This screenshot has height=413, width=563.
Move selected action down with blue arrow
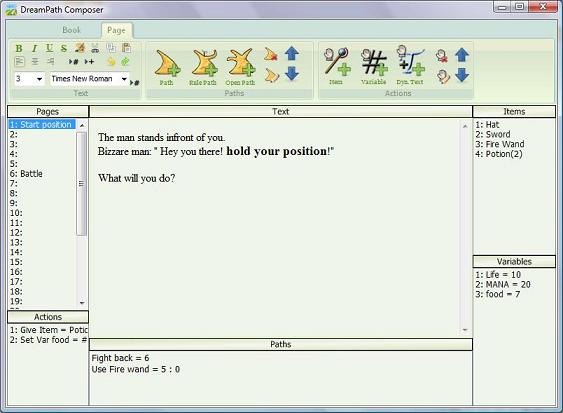tap(462, 75)
